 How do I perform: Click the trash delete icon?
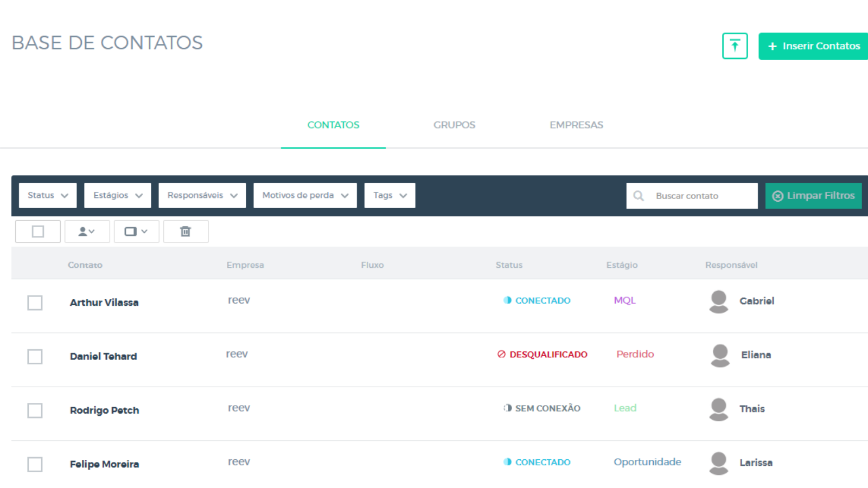pyautogui.click(x=186, y=232)
